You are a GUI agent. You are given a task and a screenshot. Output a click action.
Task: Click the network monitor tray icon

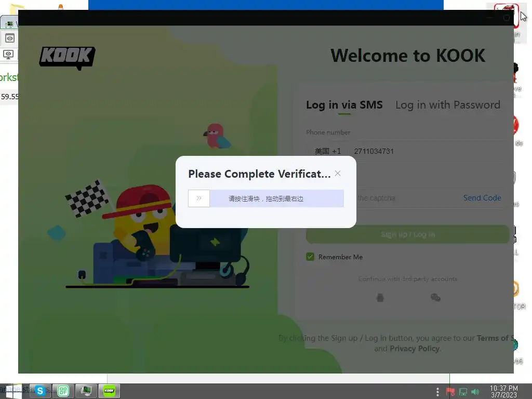click(x=463, y=392)
